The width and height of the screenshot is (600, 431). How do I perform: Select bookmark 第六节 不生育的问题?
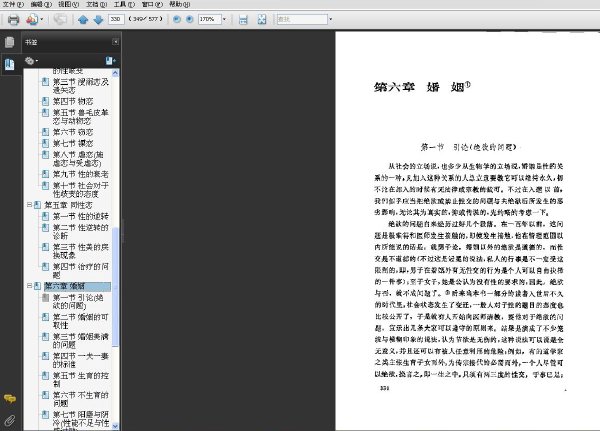point(81,399)
